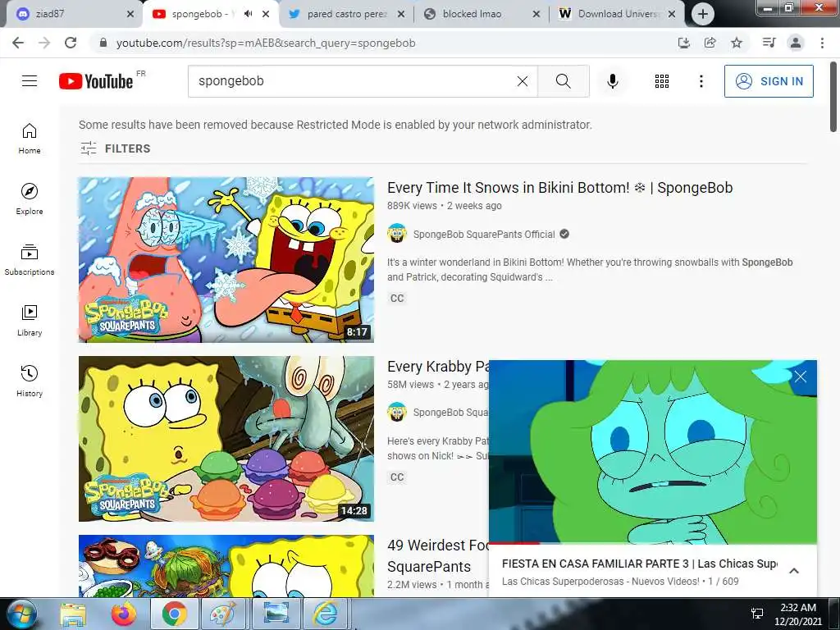This screenshot has height=630, width=840.
Task: Open a new browser tab
Action: (702, 14)
